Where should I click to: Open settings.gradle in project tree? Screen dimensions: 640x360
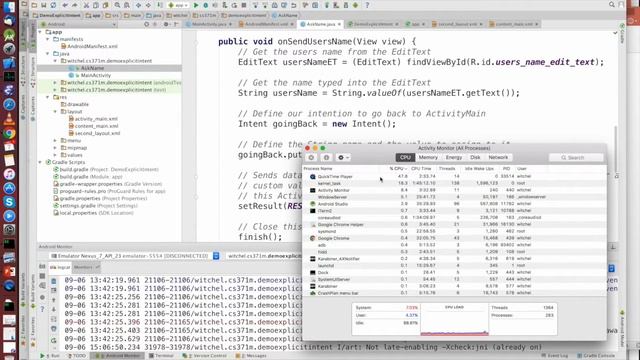pyautogui.click(x=95, y=206)
